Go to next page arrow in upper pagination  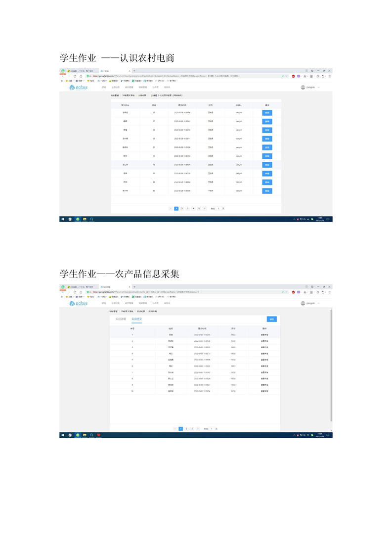[x=205, y=209]
